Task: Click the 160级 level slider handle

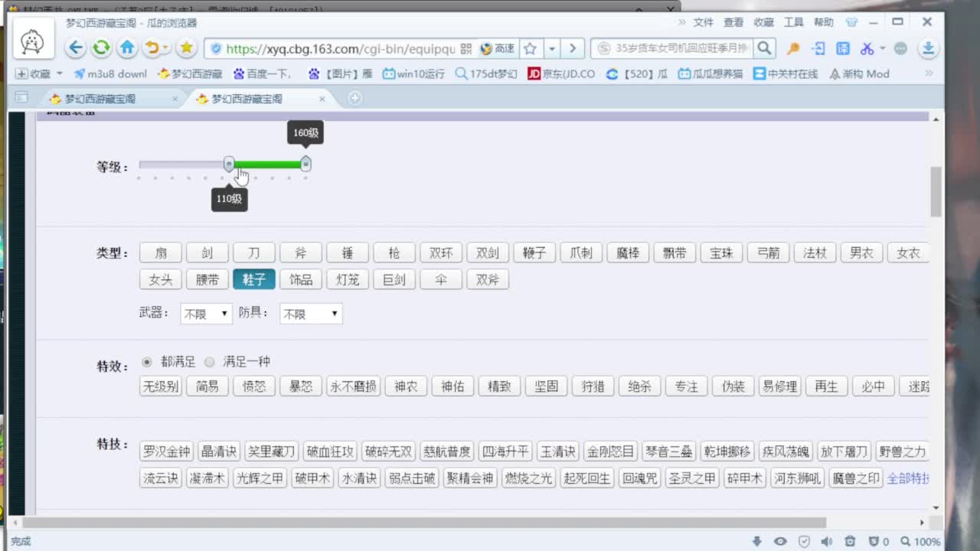Action: (x=305, y=163)
